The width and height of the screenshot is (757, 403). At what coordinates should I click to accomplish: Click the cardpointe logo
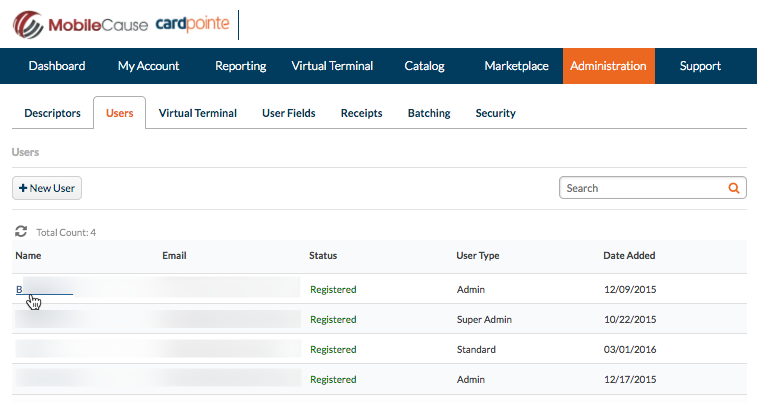pos(192,24)
